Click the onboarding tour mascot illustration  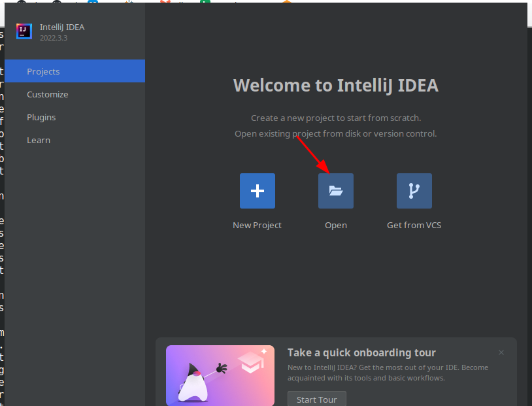[x=220, y=375]
